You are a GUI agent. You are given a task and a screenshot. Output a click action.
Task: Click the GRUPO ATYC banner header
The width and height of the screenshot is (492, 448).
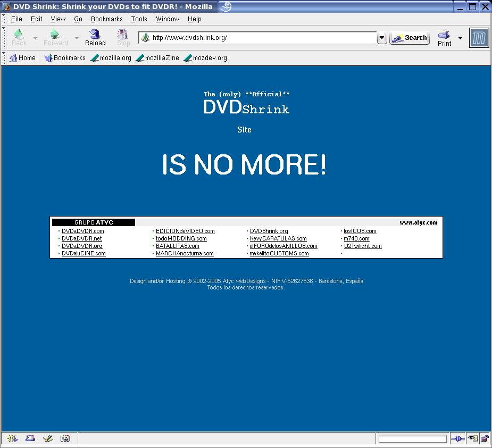pos(94,222)
